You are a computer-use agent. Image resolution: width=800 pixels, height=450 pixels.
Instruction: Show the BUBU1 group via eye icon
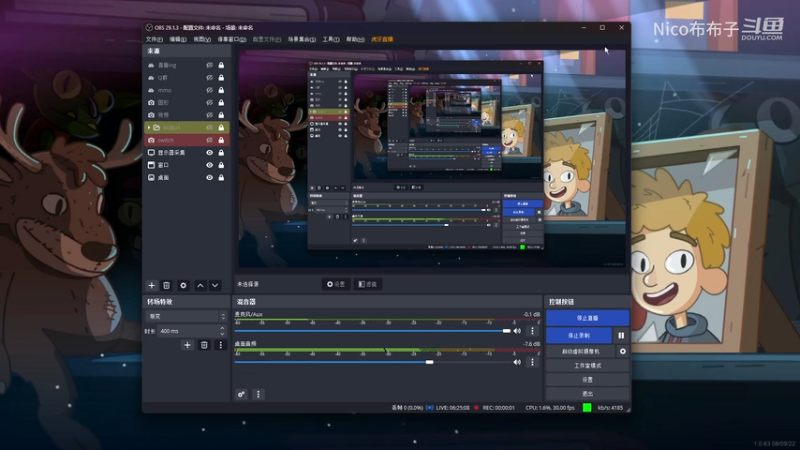[209, 128]
